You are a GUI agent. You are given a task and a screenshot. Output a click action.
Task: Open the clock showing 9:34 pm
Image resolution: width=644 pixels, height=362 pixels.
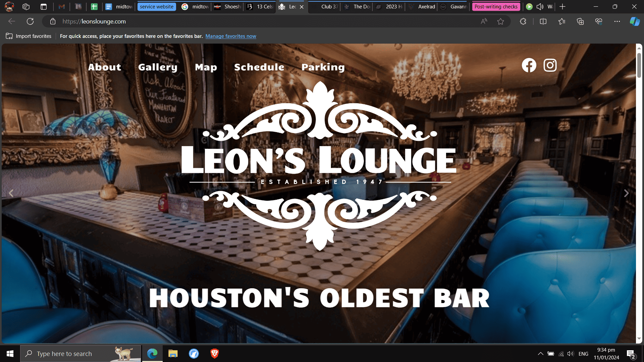click(x=606, y=354)
